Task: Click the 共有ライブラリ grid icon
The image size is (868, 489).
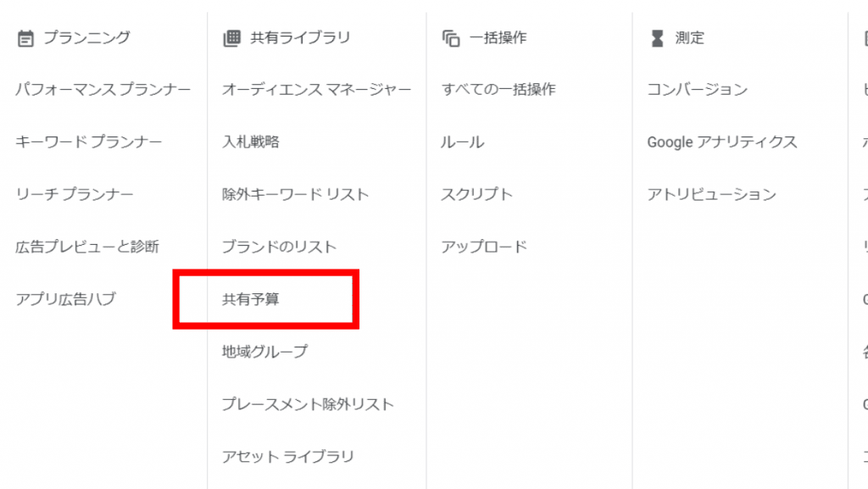Action: click(231, 38)
